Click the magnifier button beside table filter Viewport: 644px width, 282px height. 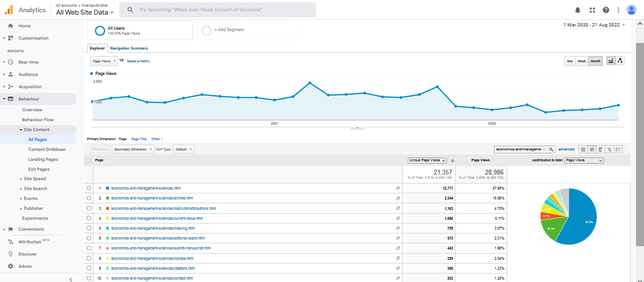[x=552, y=149]
